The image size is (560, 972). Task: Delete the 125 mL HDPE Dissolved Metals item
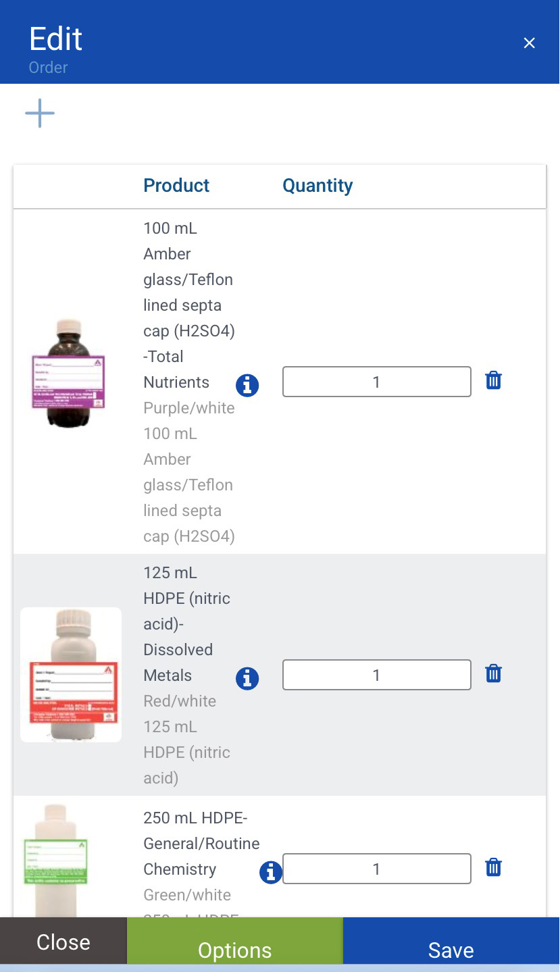(494, 673)
